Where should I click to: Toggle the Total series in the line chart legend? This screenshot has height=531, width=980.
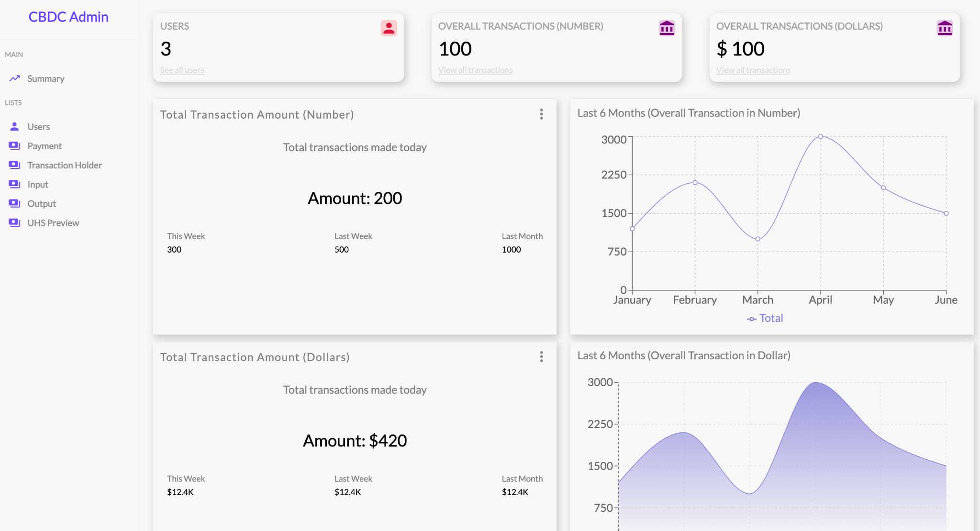[x=765, y=318]
